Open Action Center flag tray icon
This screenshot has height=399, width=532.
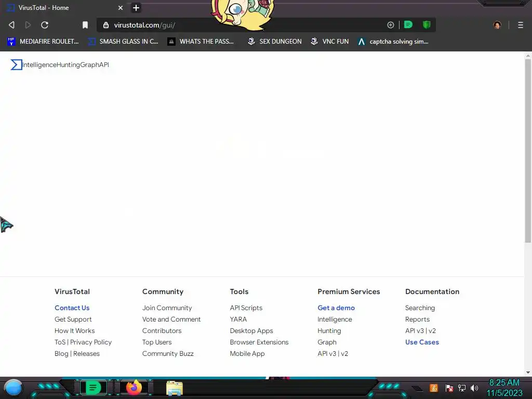449,388
